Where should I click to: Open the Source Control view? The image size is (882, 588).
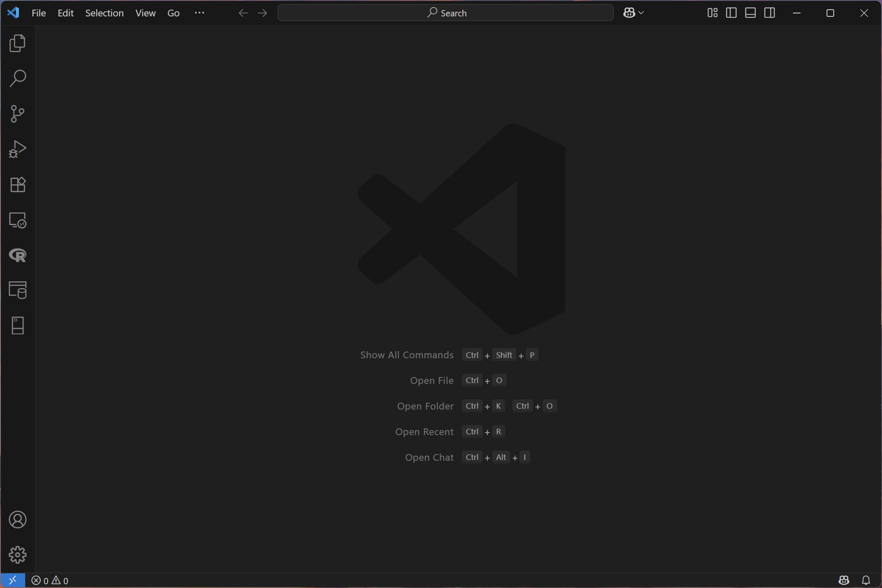(17, 114)
